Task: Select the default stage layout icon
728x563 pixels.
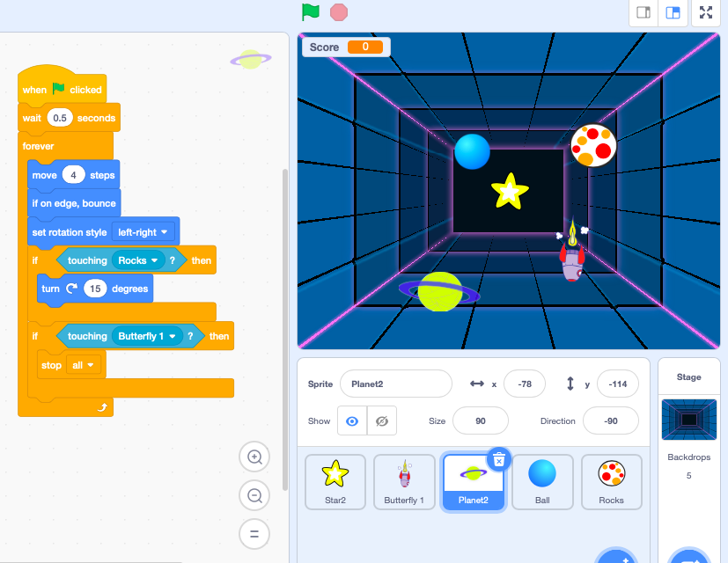Action: coord(673,14)
